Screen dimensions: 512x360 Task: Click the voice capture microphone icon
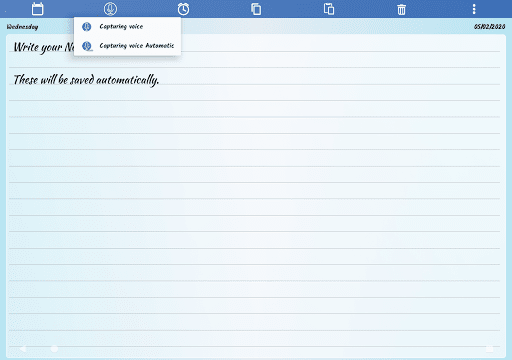110,9
